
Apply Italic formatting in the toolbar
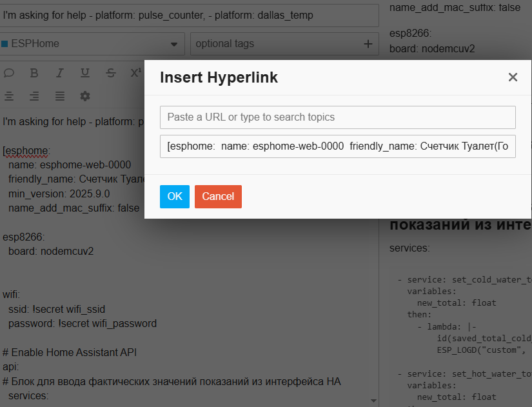[x=60, y=72]
